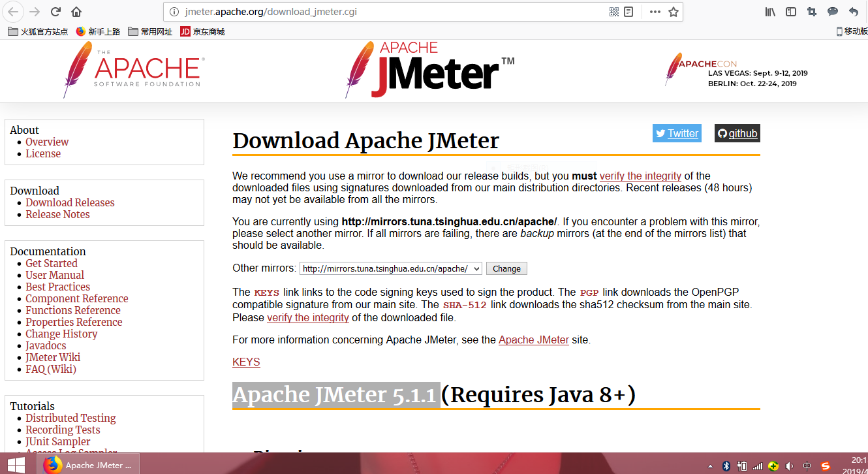Open the Properties Reference link
868x474 pixels.
74,322
